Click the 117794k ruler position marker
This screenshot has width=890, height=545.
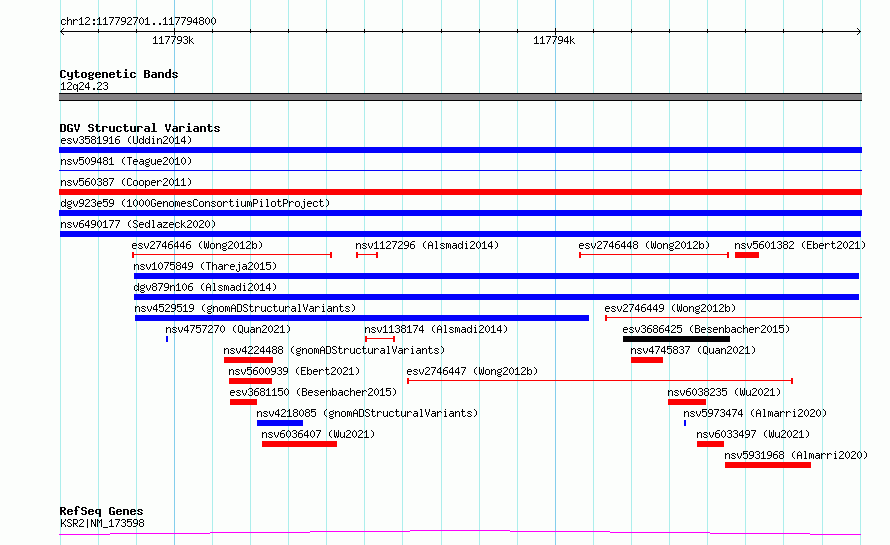click(x=554, y=40)
